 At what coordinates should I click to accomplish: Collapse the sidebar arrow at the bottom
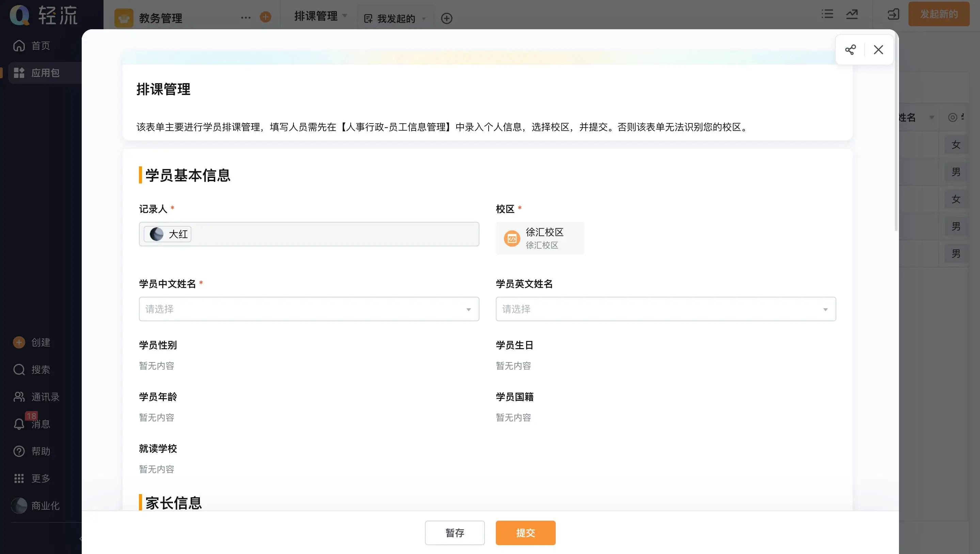click(x=80, y=538)
